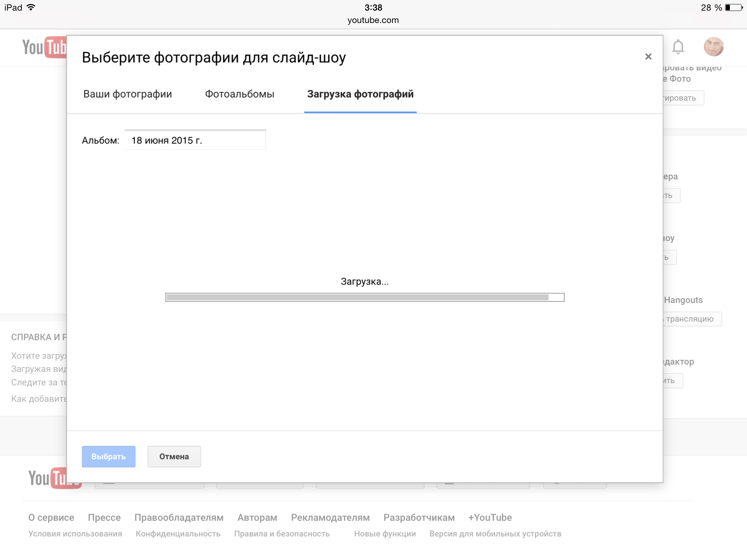Open the Разработчикам link
747x560 pixels.
(x=419, y=517)
